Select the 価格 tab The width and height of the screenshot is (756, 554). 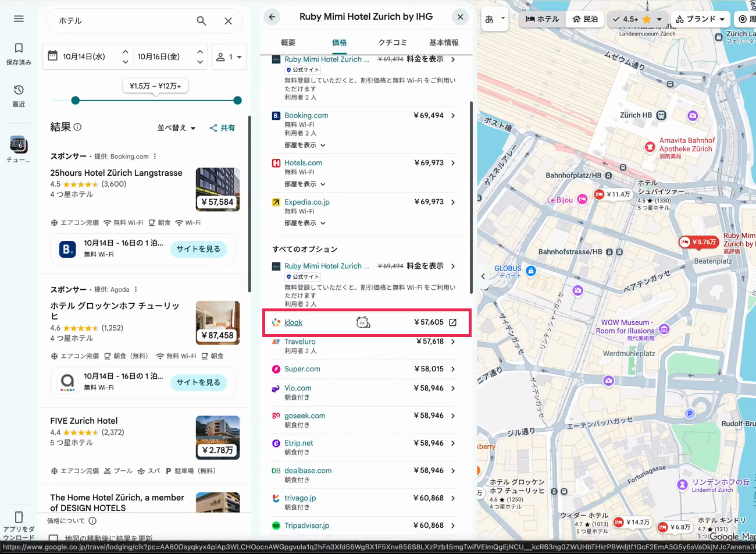[x=339, y=42]
